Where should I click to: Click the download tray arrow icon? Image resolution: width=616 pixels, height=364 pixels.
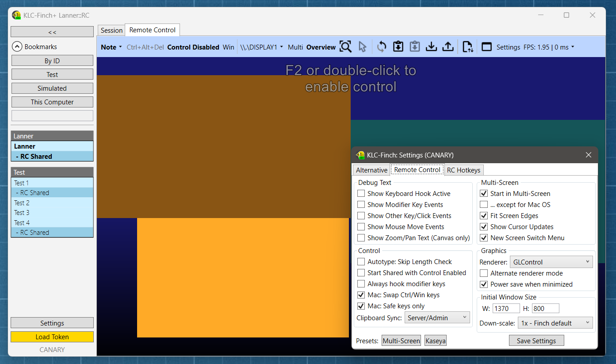[x=431, y=46]
